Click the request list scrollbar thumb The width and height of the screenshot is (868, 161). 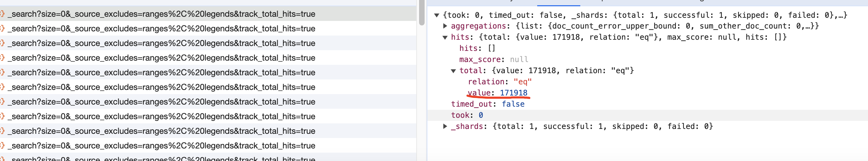click(422, 13)
